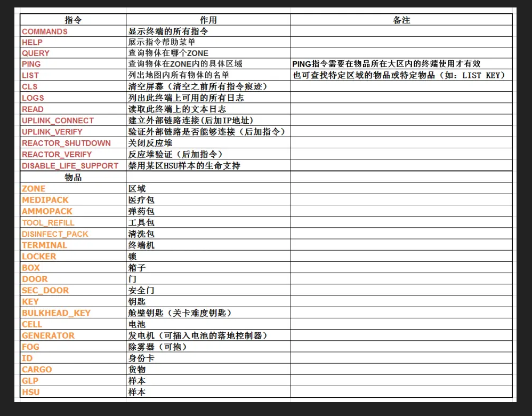Click the 舱壁钥匙 description cell
Image resolution: width=532 pixels, height=416 pixels.
(x=208, y=313)
